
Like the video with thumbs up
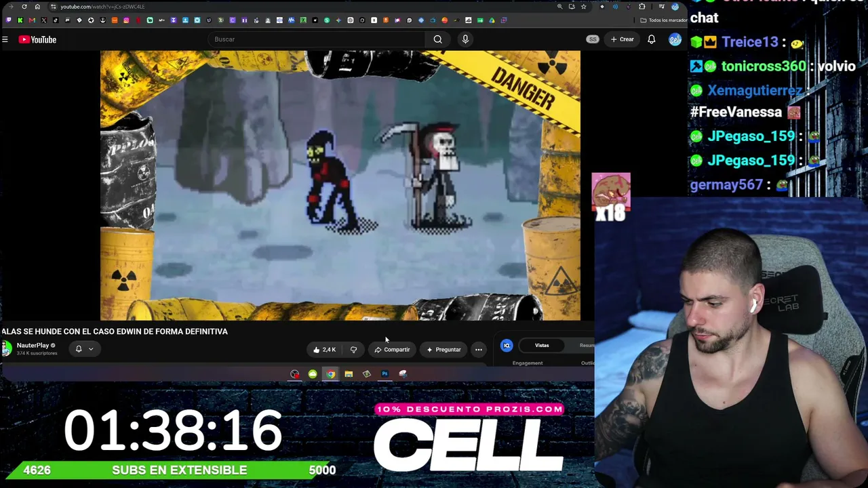324,350
